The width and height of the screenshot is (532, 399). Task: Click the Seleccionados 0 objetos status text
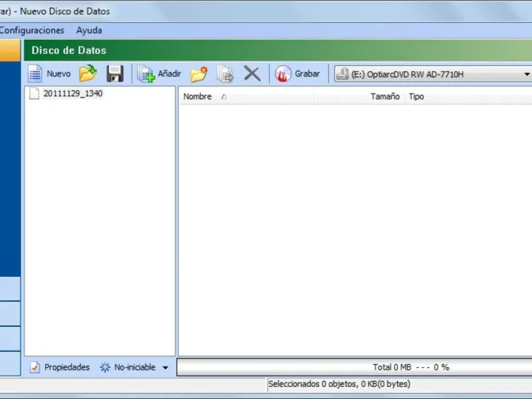click(339, 384)
